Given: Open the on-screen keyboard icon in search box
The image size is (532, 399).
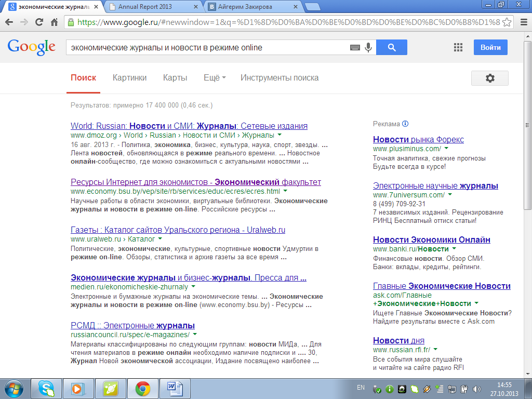Looking at the screenshot, I should [355, 47].
